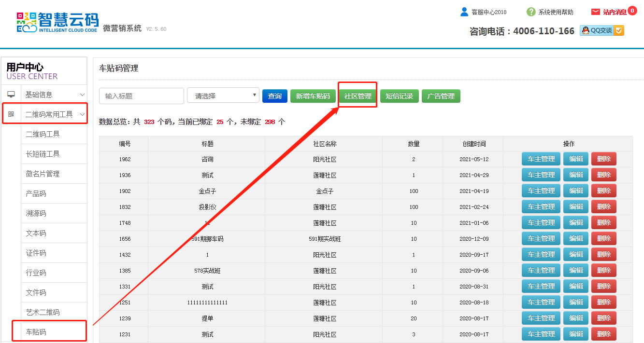Open the 请选择 dropdown filter
This screenshot has height=343, width=644.
(223, 96)
